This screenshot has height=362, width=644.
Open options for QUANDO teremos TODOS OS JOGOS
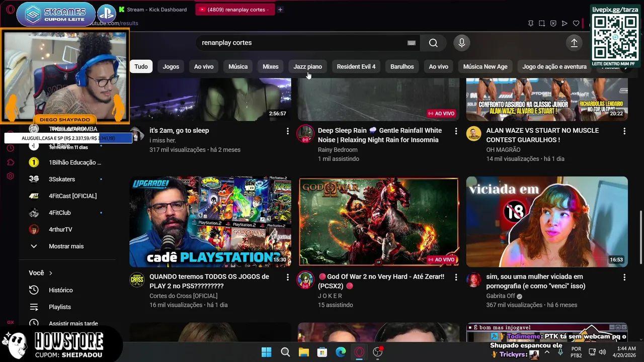tap(288, 277)
